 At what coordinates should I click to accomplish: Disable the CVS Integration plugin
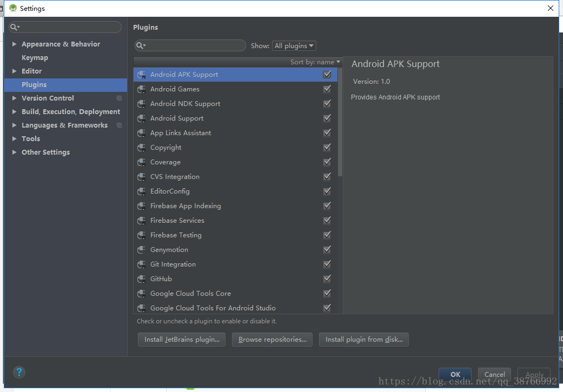pyautogui.click(x=327, y=177)
